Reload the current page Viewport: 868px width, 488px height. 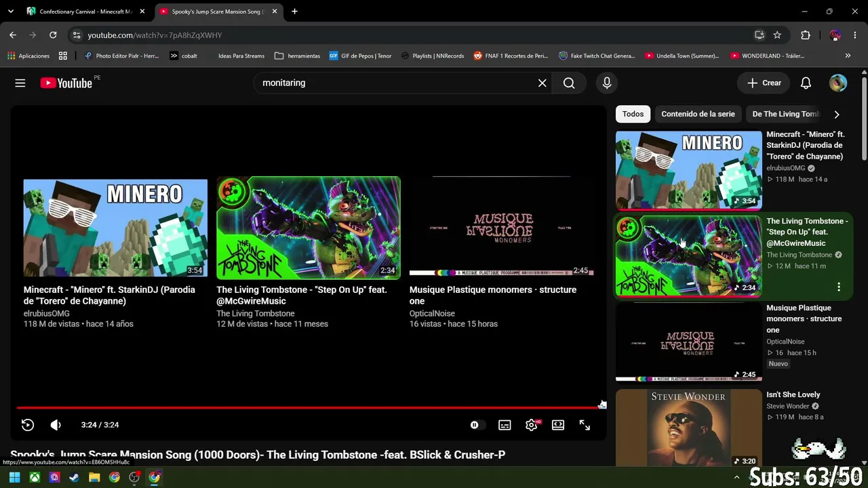[53, 35]
